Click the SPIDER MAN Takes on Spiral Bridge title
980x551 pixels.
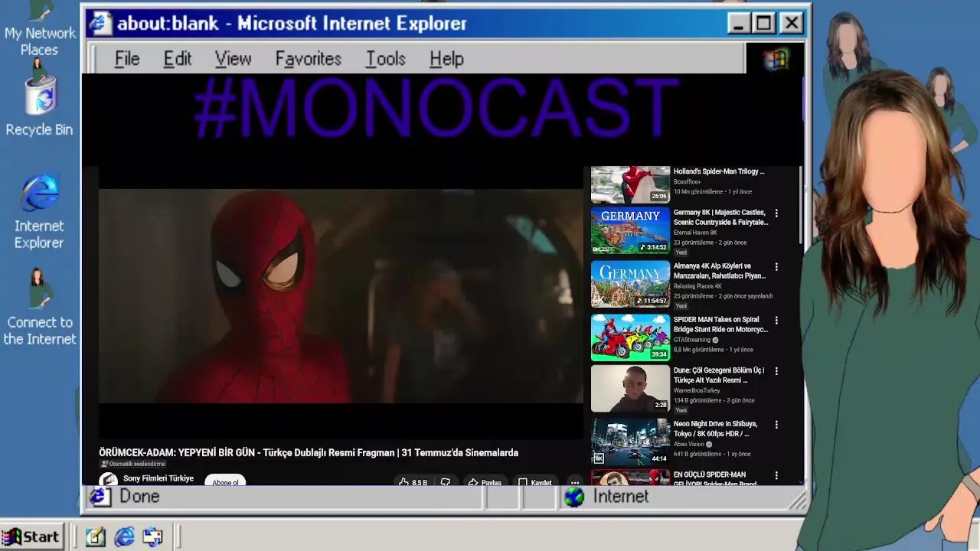720,324
